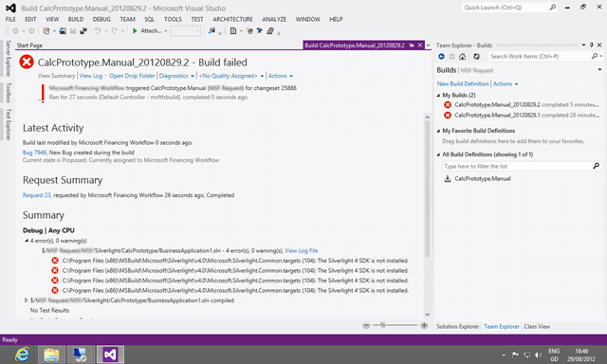This screenshot has height=364, width=607.
Task: Click the Undo toolbar icon
Action: coord(98,31)
